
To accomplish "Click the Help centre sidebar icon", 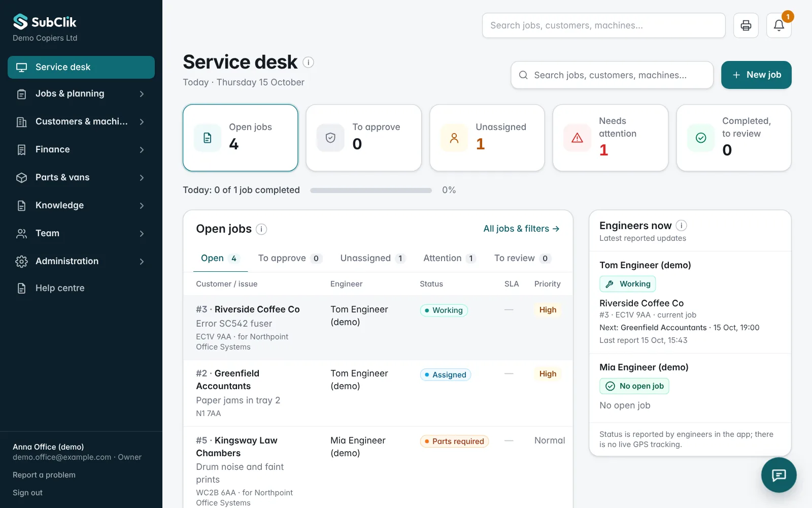I will [21, 288].
